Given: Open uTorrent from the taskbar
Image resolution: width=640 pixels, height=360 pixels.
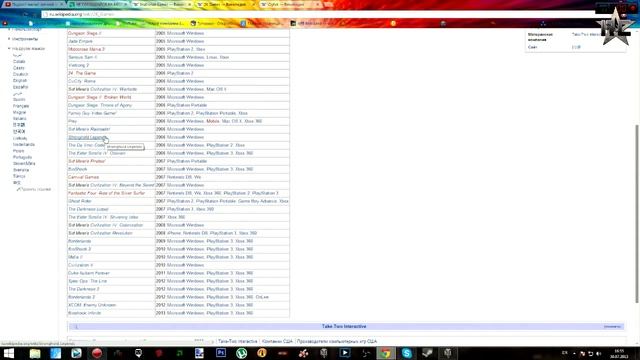Looking at the screenshot, I should tap(242, 353).
